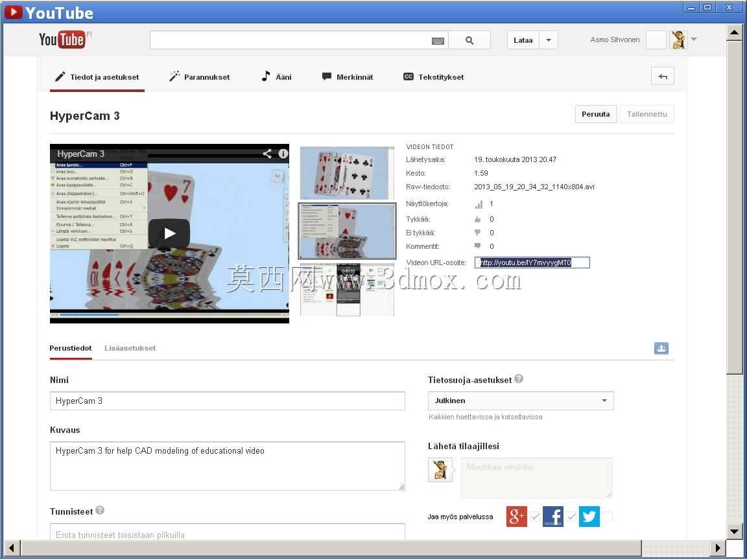Click the view count statistics icon
The width and height of the screenshot is (747, 560).
pyautogui.click(x=479, y=204)
